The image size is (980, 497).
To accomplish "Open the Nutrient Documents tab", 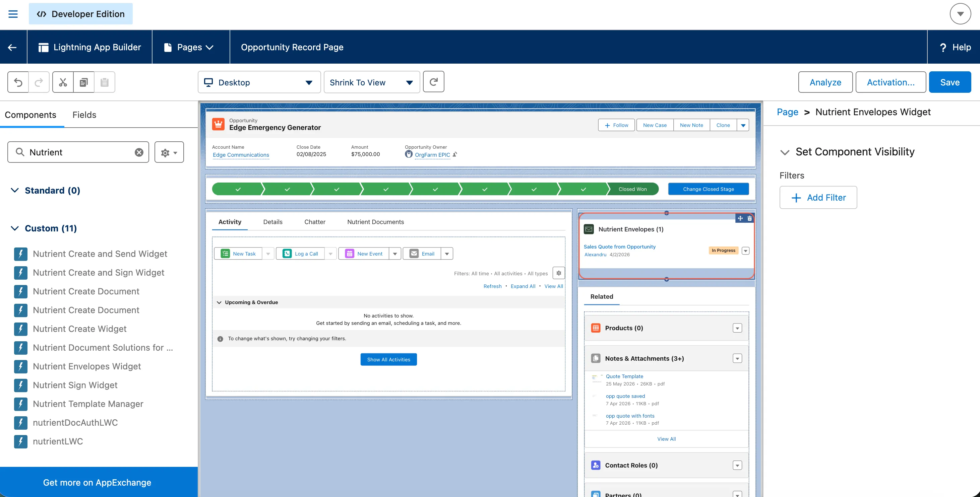I will (x=375, y=222).
